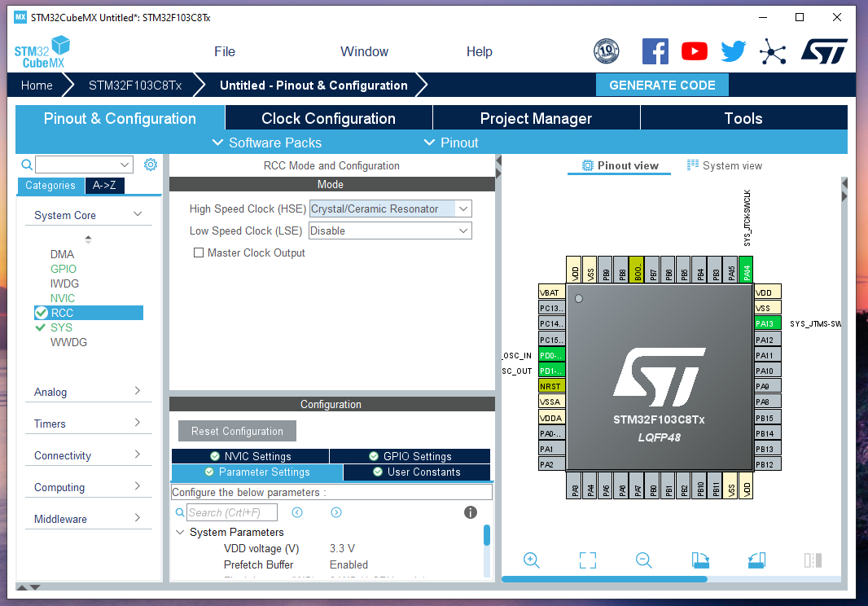Go to previous parameter search result

click(297, 512)
